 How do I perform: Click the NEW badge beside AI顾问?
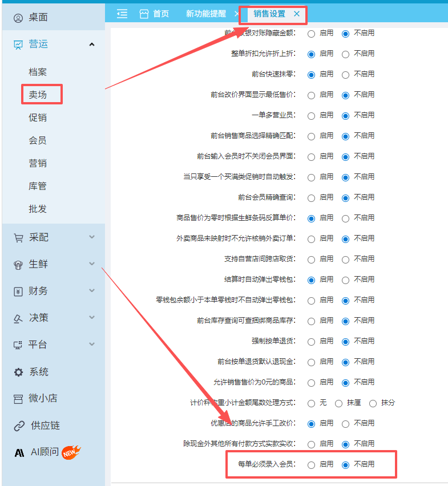point(71,452)
